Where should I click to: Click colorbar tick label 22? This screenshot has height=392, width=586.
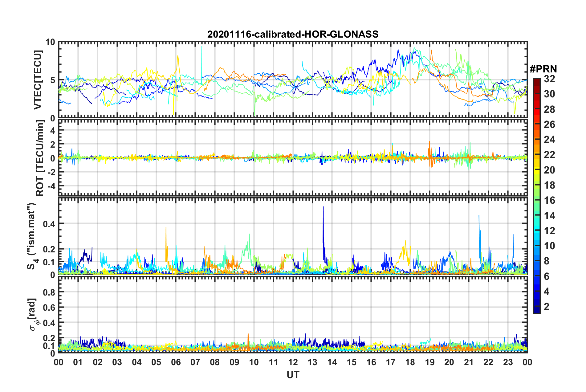549,155
